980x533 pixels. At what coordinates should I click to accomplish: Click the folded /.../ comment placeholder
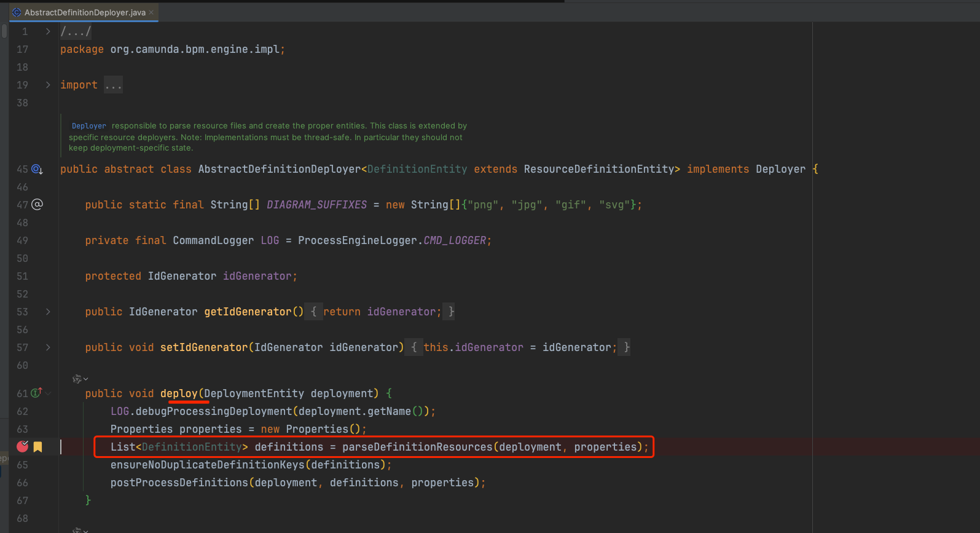pyautogui.click(x=76, y=31)
